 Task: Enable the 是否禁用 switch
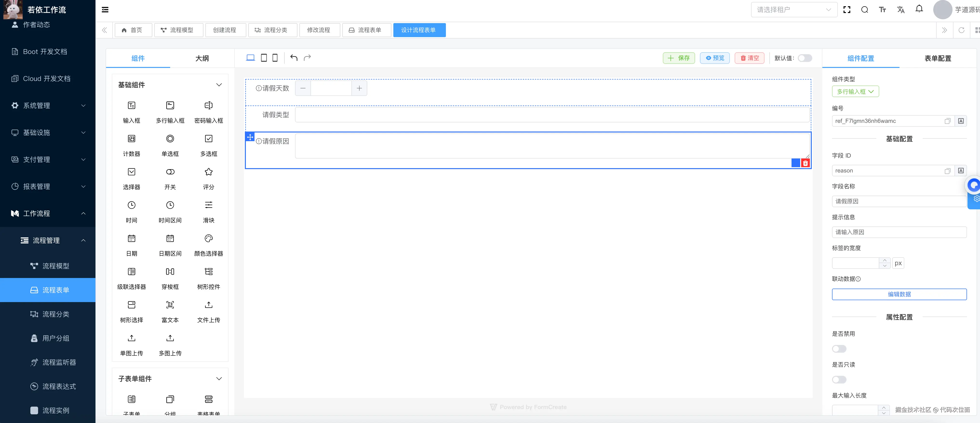click(x=839, y=349)
